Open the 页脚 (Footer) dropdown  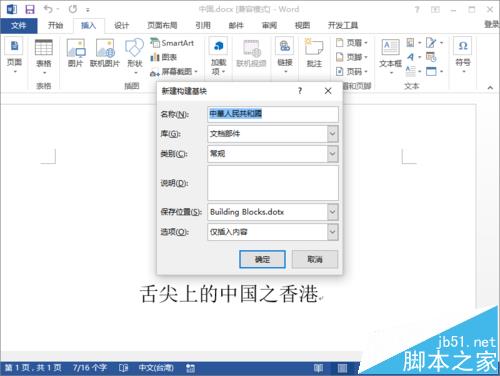[352, 57]
